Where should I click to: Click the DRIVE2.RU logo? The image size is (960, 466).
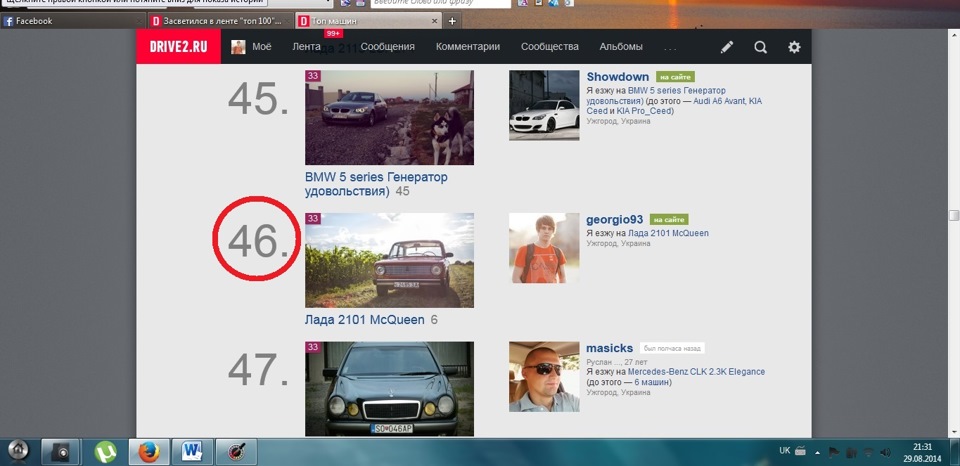coord(178,47)
